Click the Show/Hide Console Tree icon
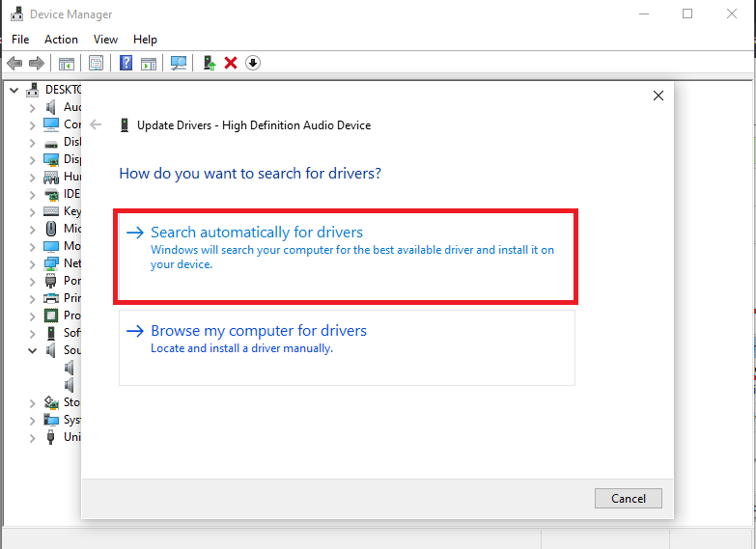The height and width of the screenshot is (549, 756). (x=67, y=63)
